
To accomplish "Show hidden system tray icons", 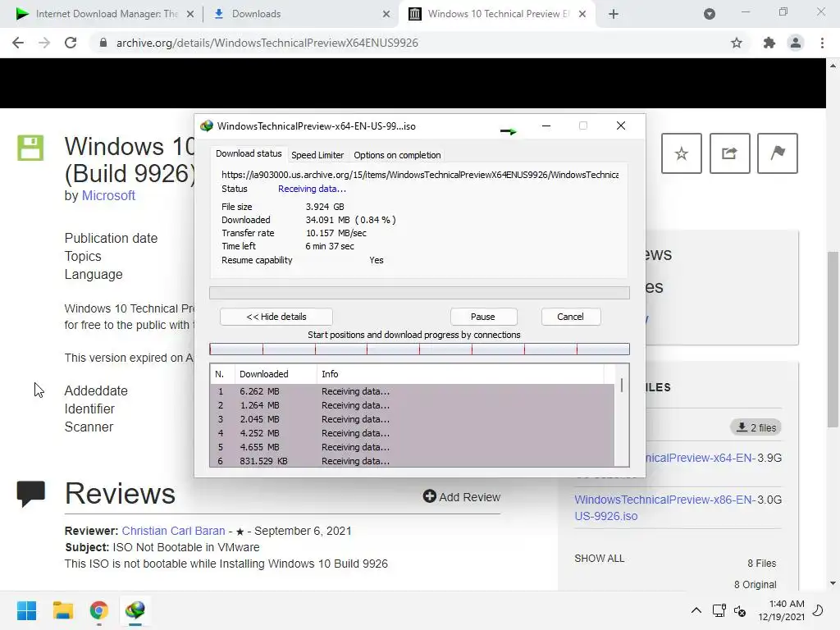I will 696,610.
